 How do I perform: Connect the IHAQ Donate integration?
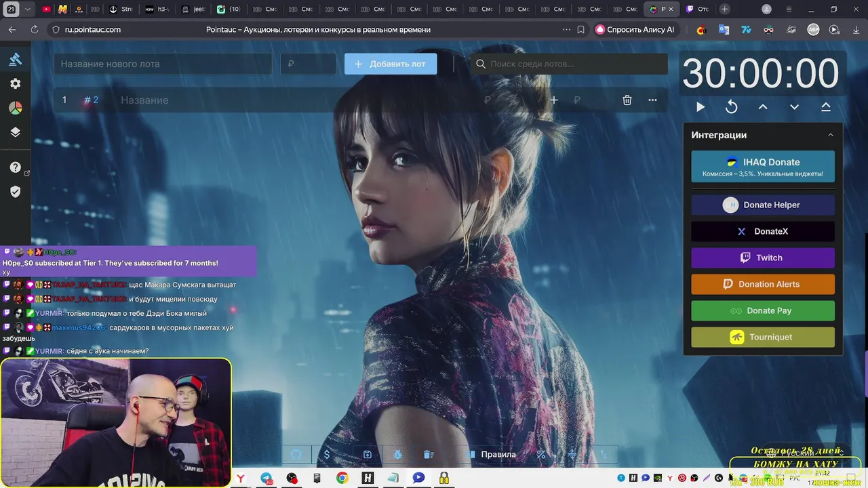(x=763, y=167)
